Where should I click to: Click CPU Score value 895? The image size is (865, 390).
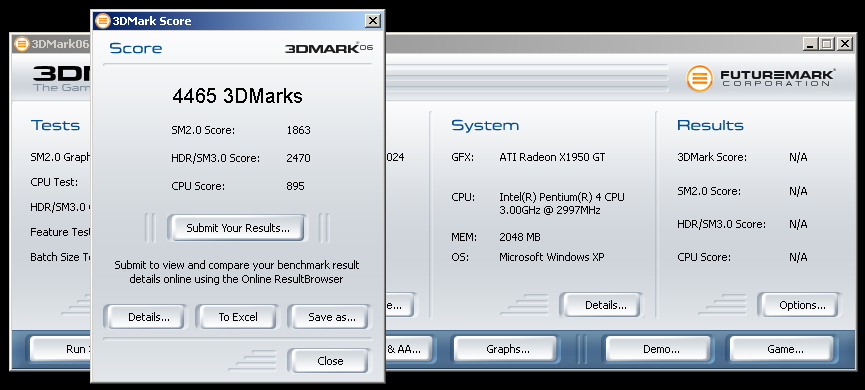[295, 186]
